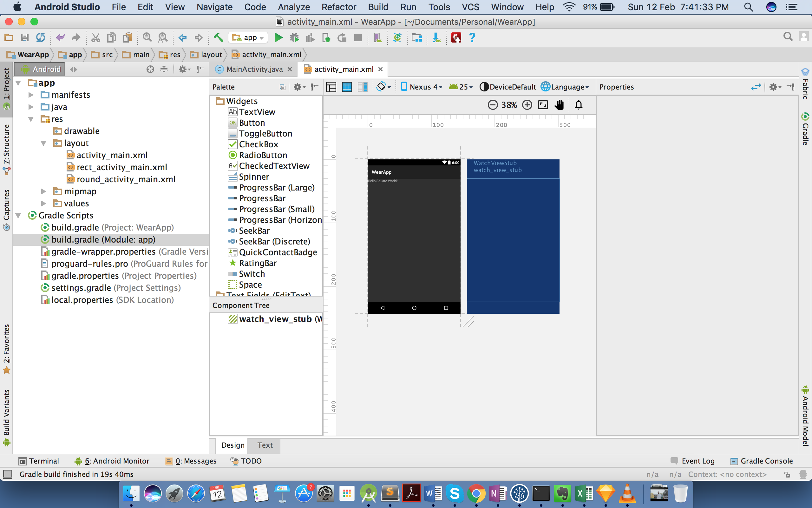812x508 pixels.
Task: Open the Terminal tool window
Action: 39,461
